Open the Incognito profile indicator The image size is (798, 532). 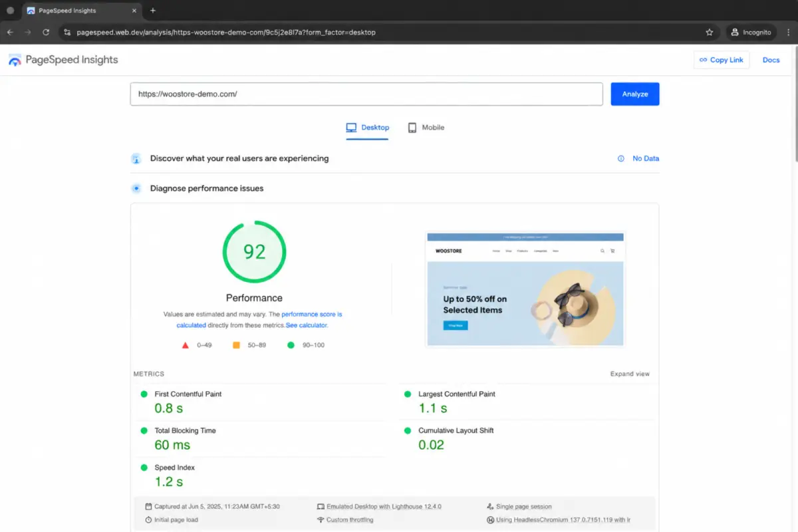(x=751, y=32)
